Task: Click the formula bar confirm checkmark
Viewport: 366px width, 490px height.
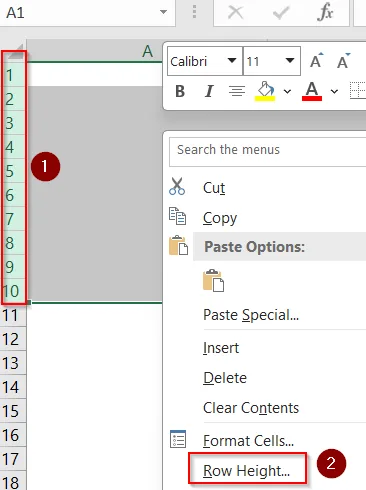Action: click(281, 13)
